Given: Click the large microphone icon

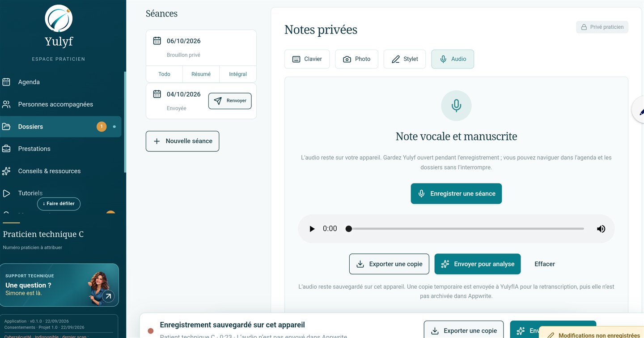Looking at the screenshot, I should click(456, 106).
